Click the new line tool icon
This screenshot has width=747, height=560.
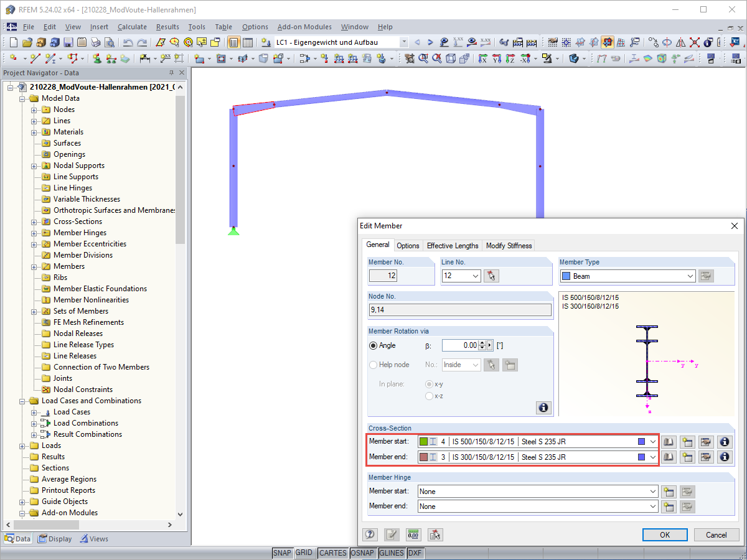click(x=35, y=58)
